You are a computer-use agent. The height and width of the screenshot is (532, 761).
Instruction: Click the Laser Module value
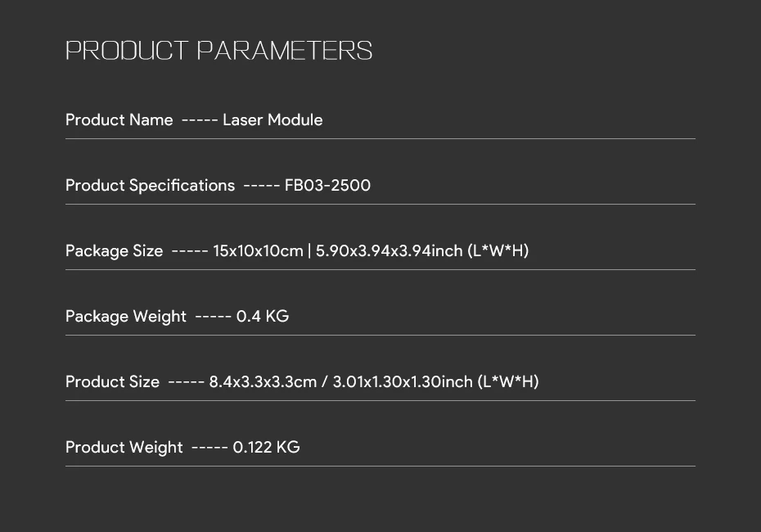272,119
